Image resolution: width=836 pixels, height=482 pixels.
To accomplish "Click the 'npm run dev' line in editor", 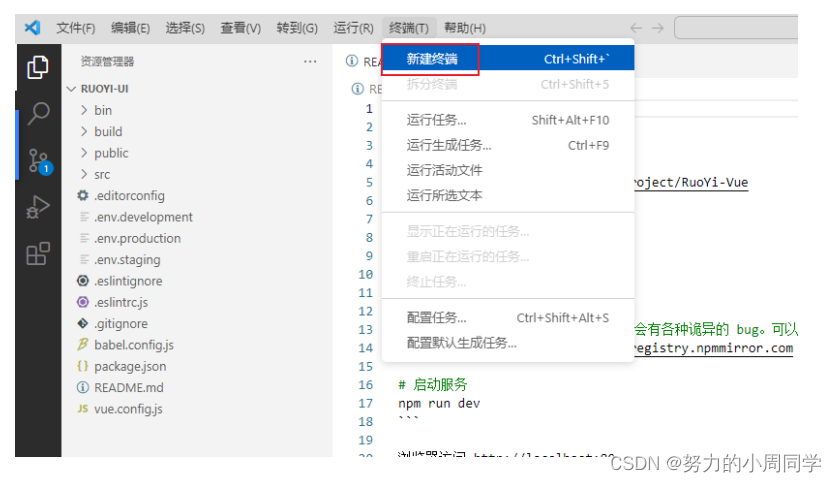I will 439,404.
